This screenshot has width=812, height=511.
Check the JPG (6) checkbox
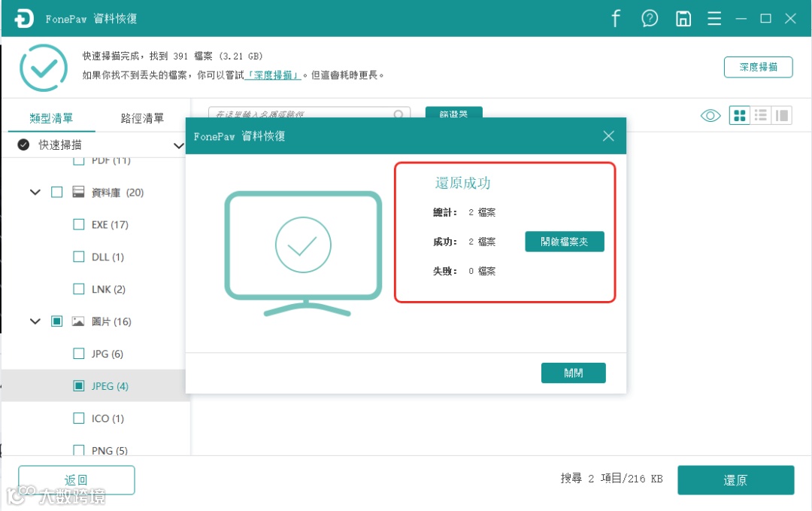coord(79,354)
